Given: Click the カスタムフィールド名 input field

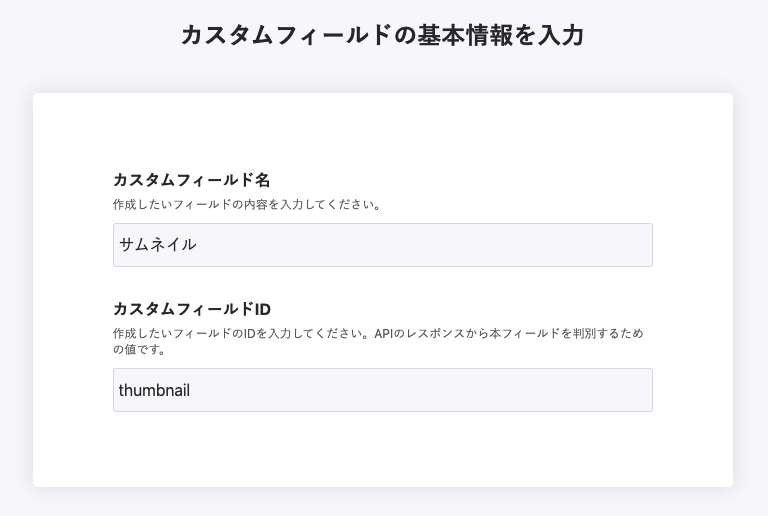Looking at the screenshot, I should coord(382,245).
